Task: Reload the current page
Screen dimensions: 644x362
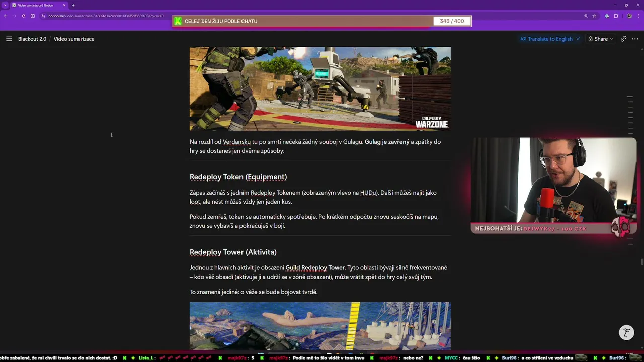Action: [23, 16]
